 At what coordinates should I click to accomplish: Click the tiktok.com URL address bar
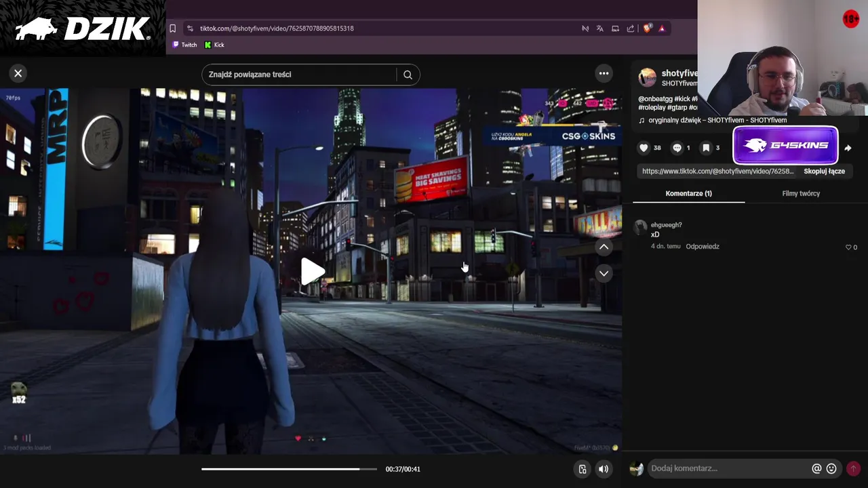(277, 28)
